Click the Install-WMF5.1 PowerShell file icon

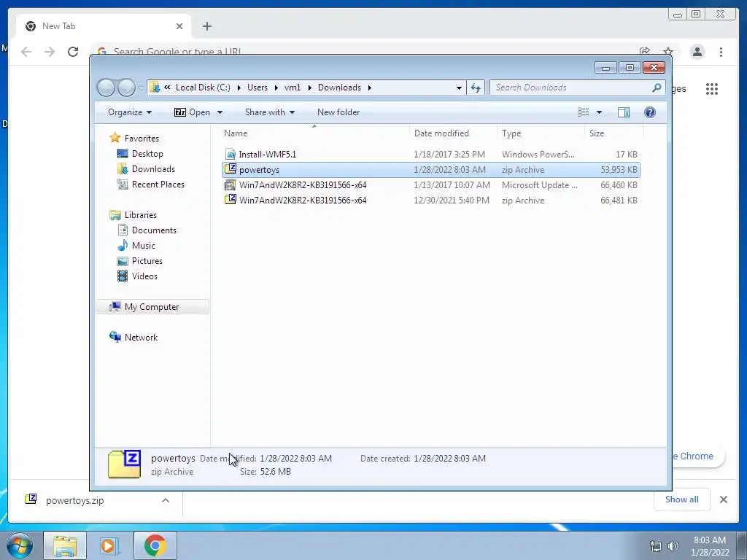(231, 155)
